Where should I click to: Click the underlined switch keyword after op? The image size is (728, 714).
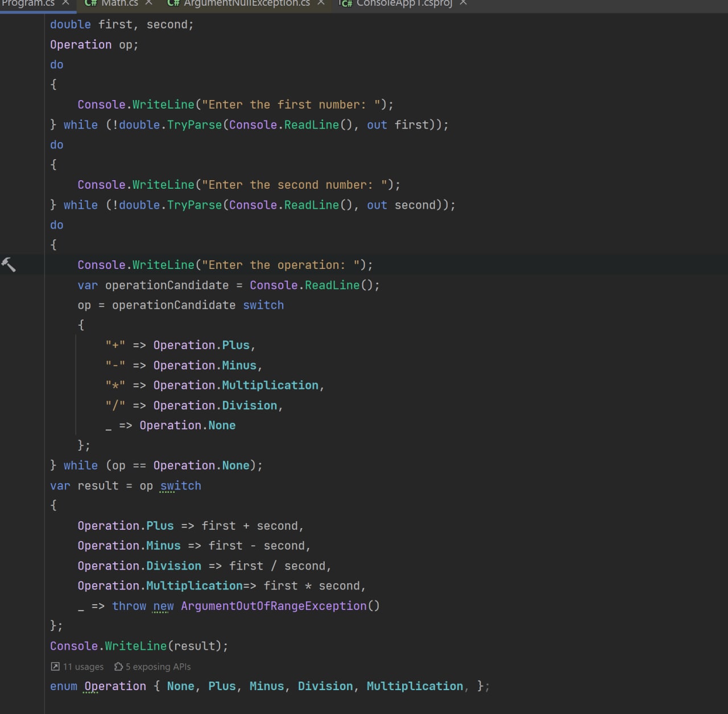(x=180, y=485)
